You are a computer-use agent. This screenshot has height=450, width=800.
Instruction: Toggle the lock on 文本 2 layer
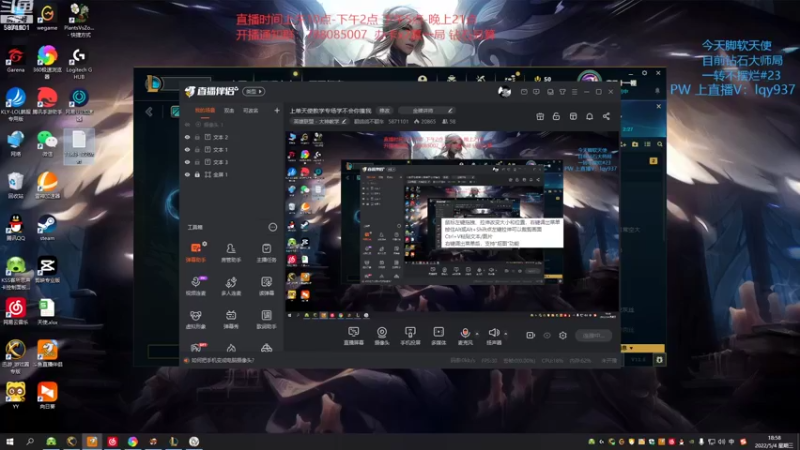tap(197, 137)
